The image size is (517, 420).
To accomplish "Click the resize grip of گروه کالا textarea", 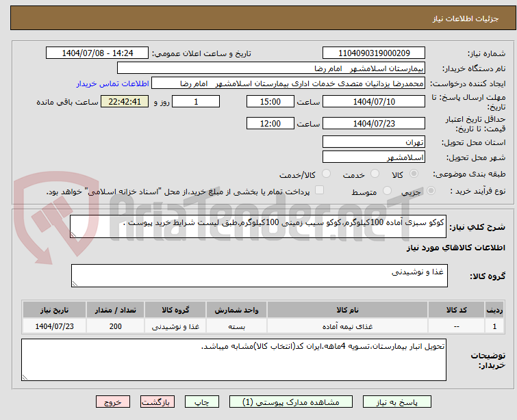I will tap(75, 283).
